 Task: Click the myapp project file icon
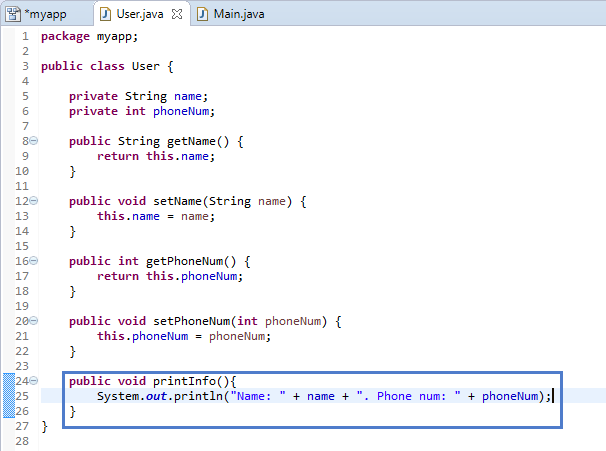tap(13, 14)
